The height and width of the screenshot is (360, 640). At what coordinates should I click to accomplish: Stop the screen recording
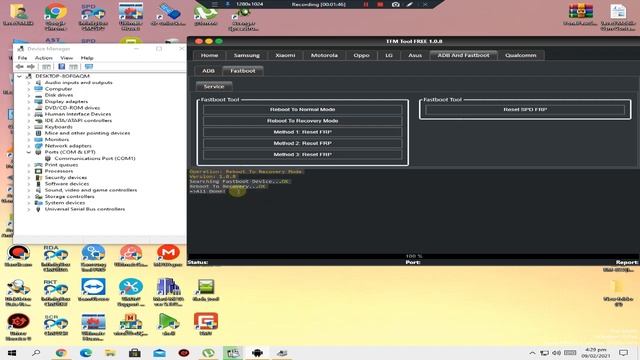point(380,4)
